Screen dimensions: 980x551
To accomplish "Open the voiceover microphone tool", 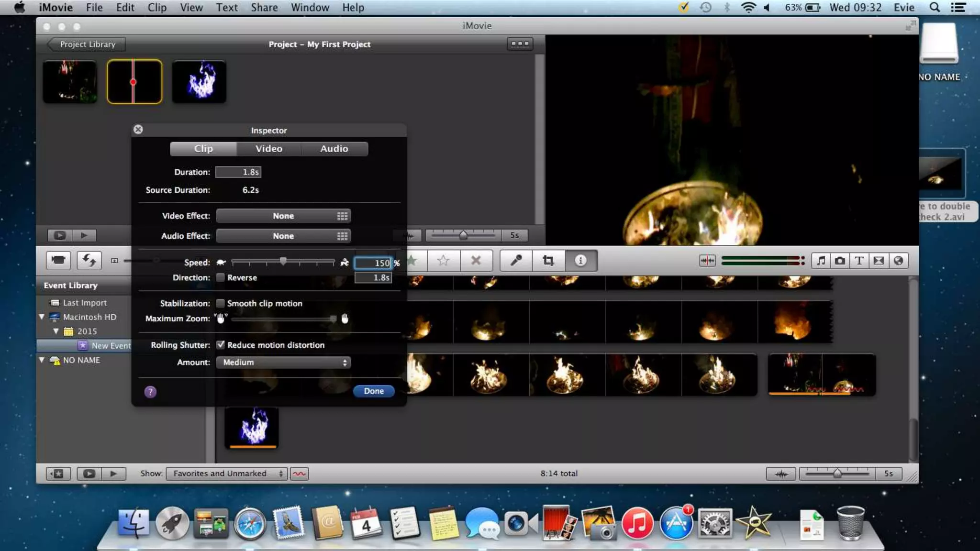I will [516, 261].
